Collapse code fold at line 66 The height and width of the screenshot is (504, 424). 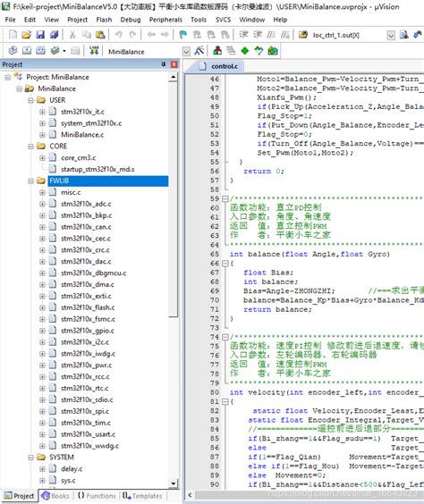point(225,264)
